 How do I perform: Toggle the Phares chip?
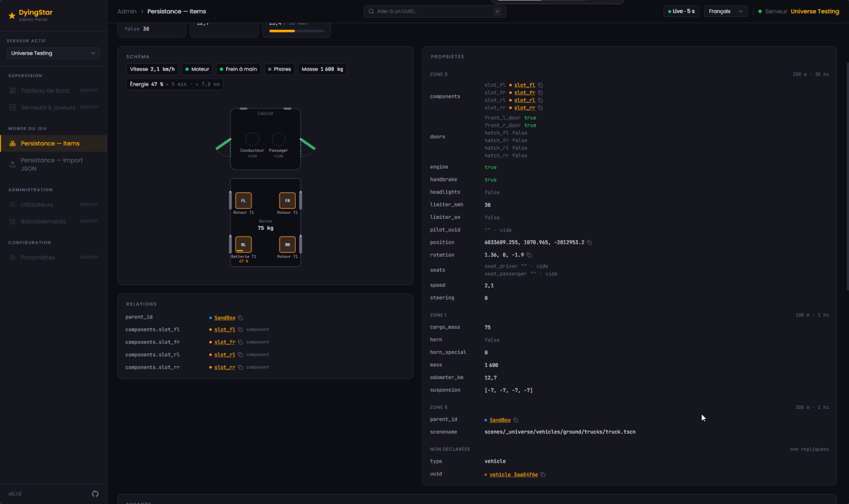click(x=279, y=69)
